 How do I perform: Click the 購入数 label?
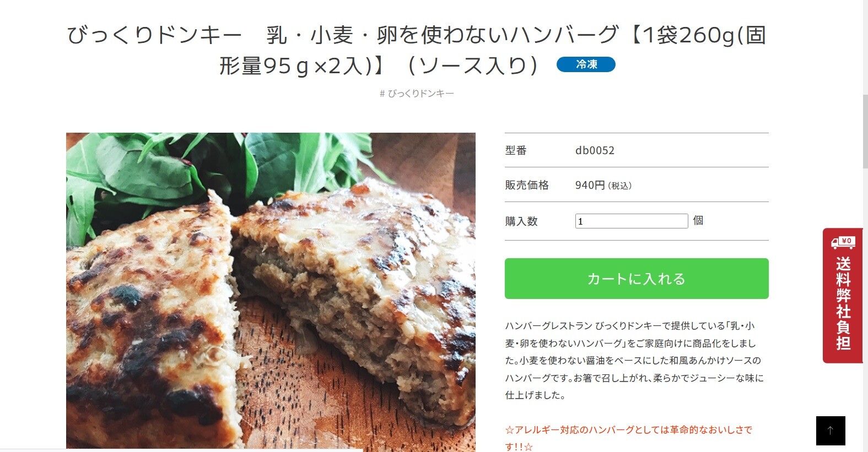521,221
